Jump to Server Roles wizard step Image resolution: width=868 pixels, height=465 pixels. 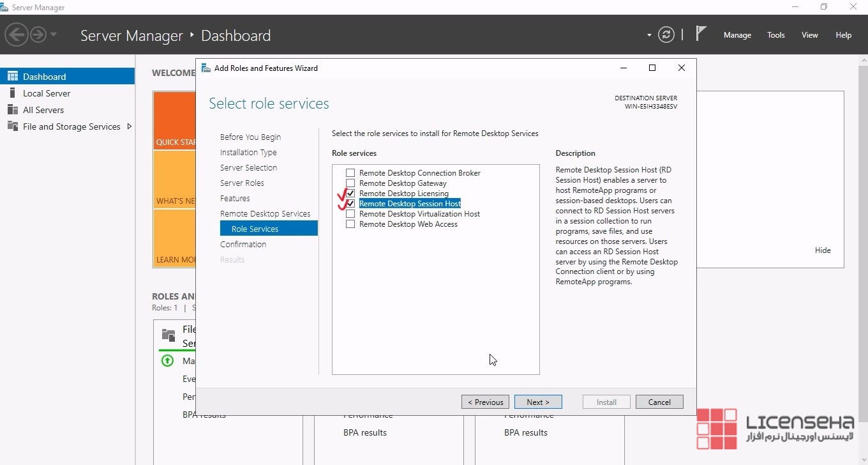242,183
